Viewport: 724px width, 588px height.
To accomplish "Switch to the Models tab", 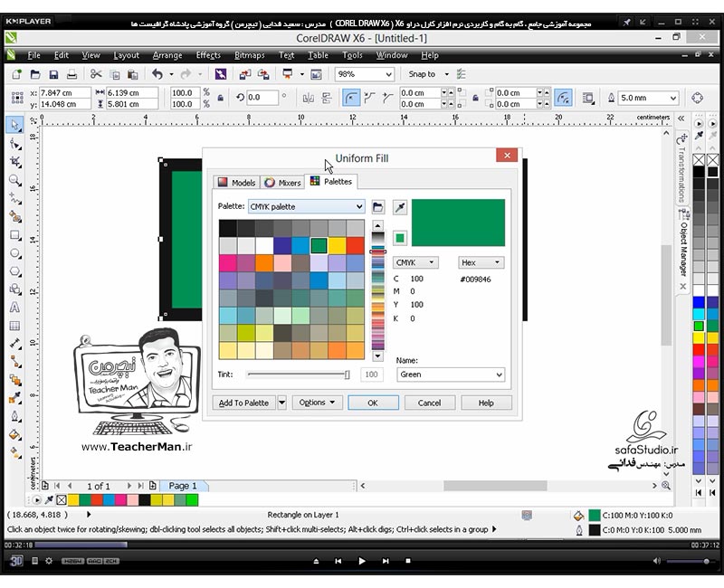I will click(x=237, y=183).
